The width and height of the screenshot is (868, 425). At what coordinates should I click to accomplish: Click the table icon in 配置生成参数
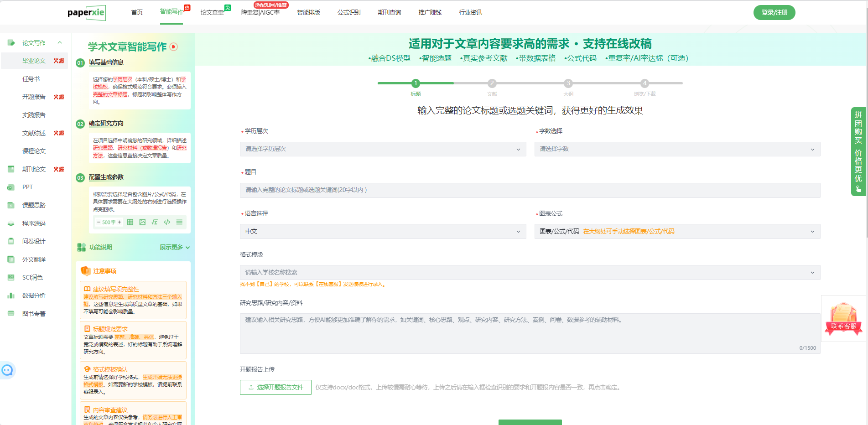coord(130,222)
